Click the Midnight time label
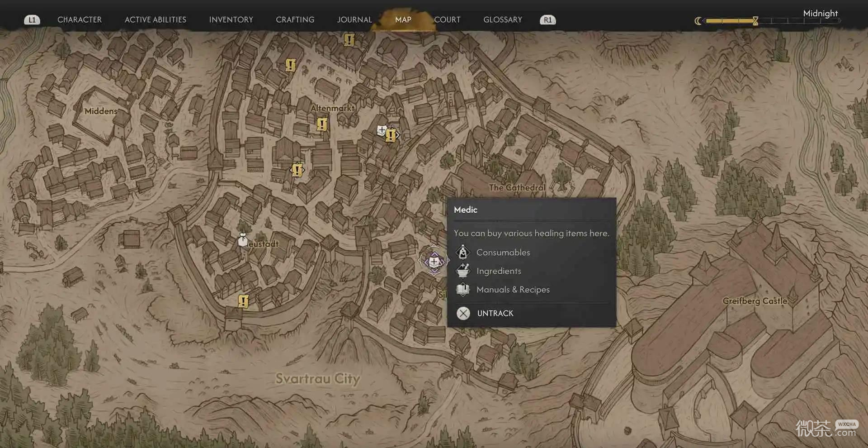The image size is (868, 448). tap(821, 13)
